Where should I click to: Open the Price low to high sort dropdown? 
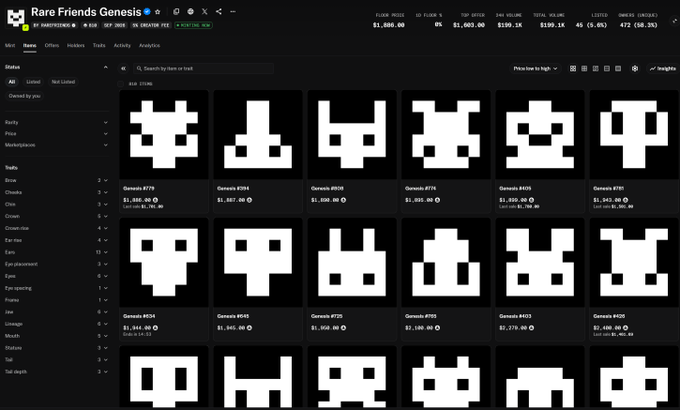point(535,69)
